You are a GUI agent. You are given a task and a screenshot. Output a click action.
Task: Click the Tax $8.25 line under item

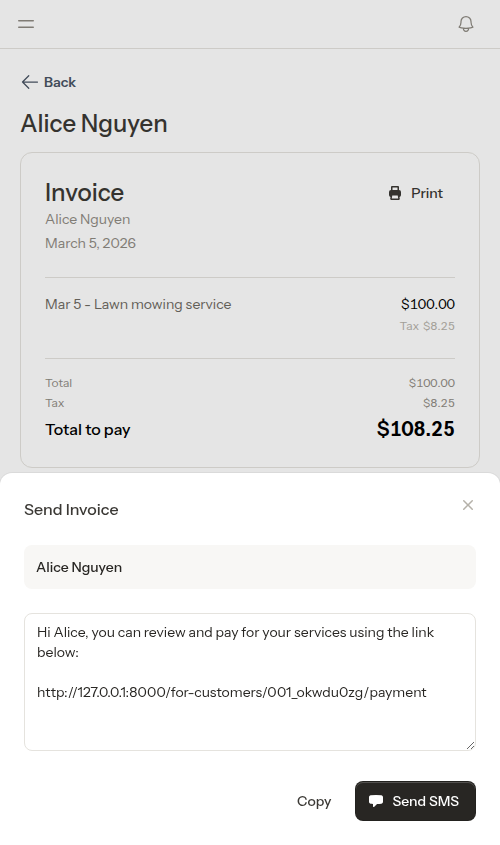427,326
